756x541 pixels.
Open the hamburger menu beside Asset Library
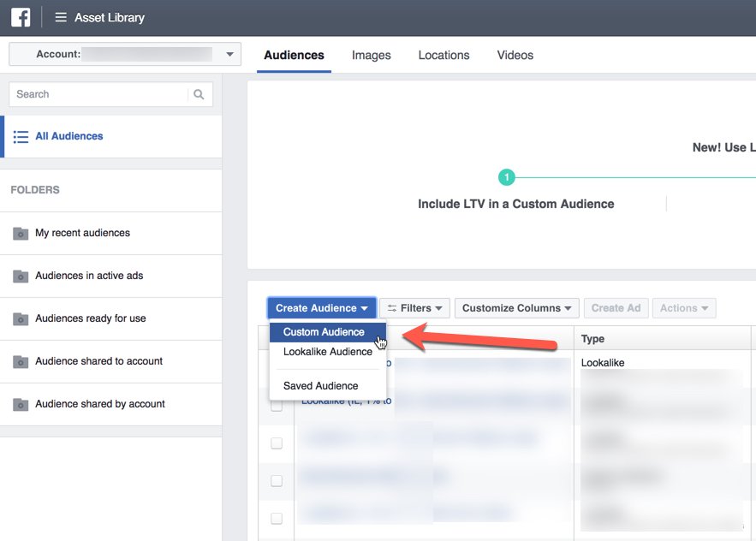[61, 18]
